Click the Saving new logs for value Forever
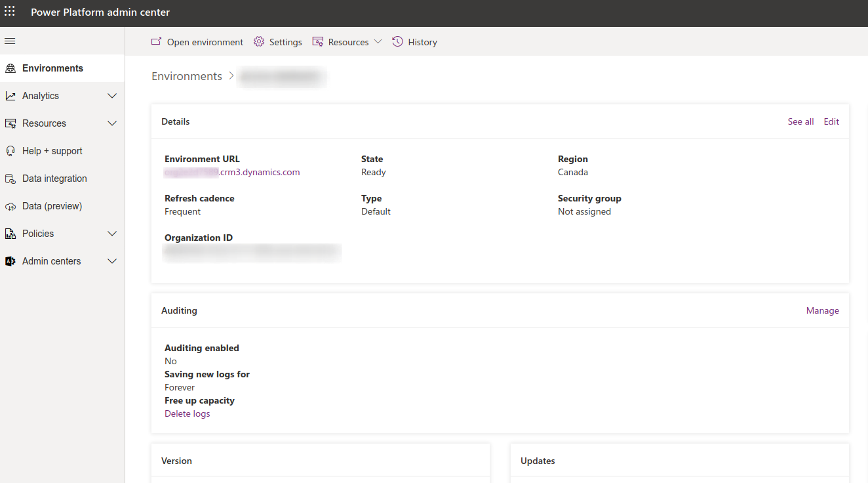The height and width of the screenshot is (483, 868). (180, 387)
